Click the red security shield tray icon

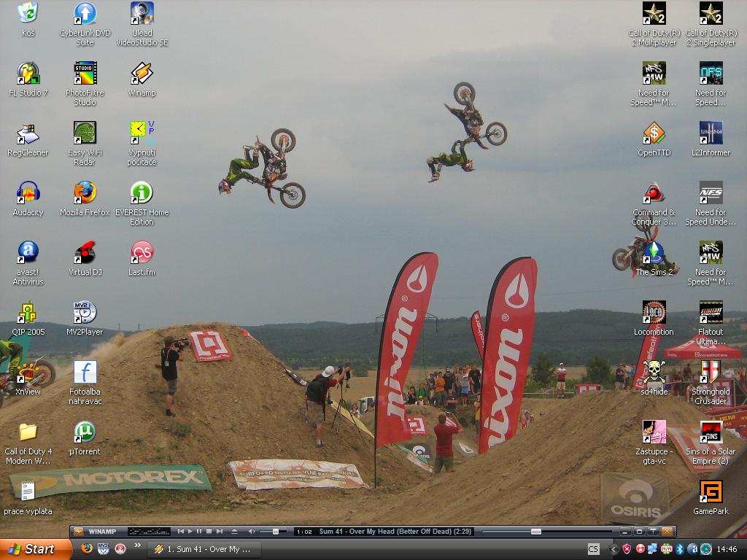tap(627, 549)
